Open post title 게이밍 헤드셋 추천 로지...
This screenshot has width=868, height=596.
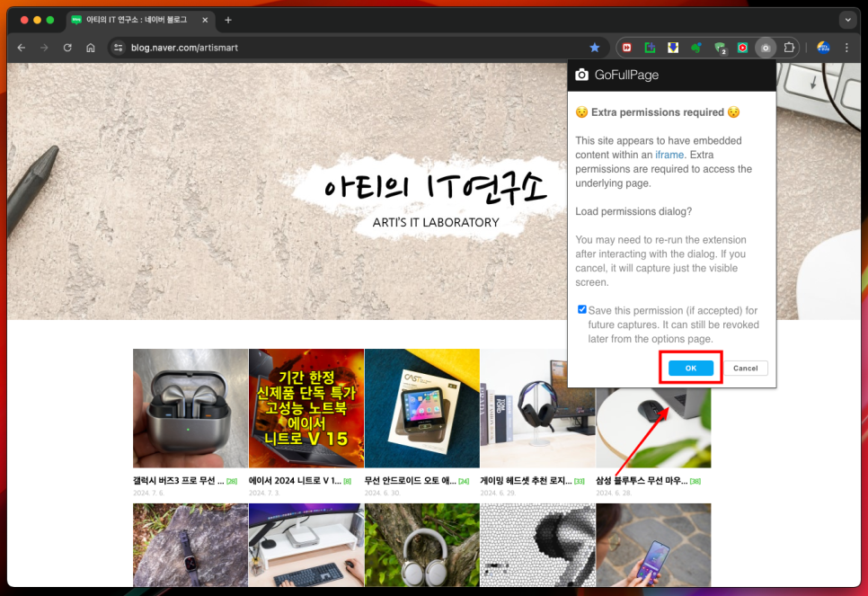(526, 481)
